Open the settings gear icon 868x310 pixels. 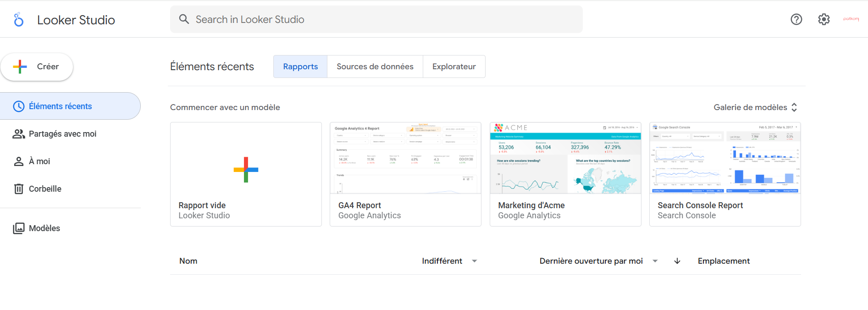824,19
